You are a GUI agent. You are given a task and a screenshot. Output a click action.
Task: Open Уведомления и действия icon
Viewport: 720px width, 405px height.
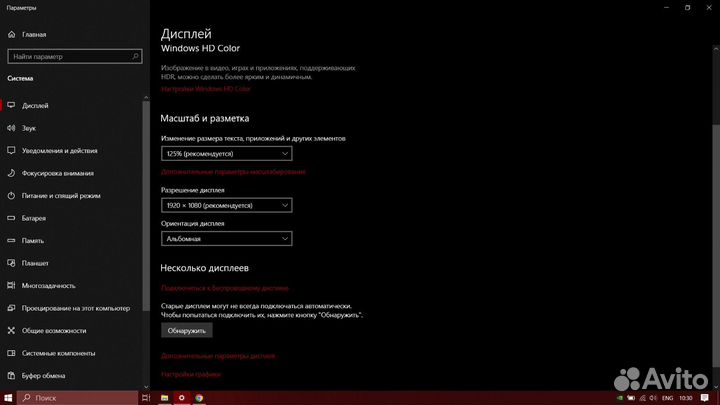tap(11, 150)
